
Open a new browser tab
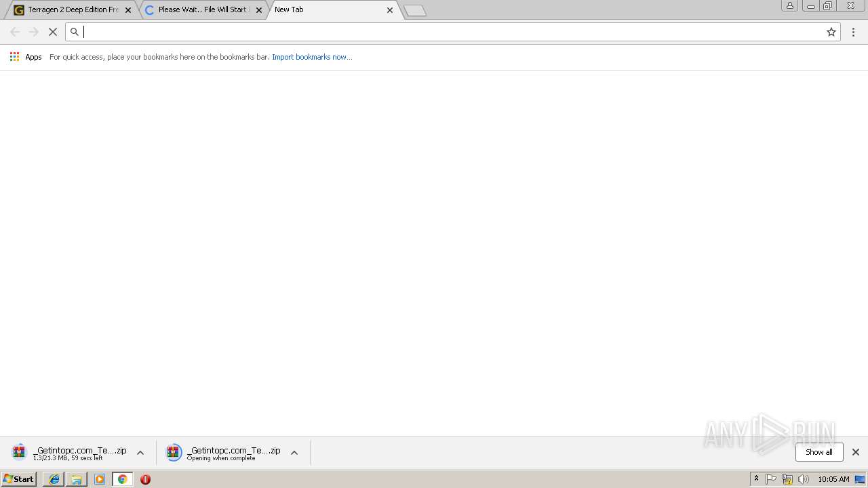[x=415, y=10]
